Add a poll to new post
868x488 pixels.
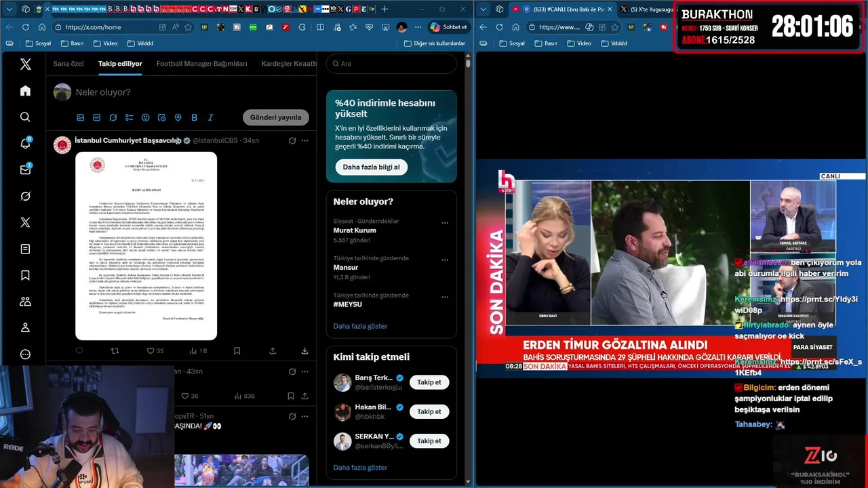[129, 117]
